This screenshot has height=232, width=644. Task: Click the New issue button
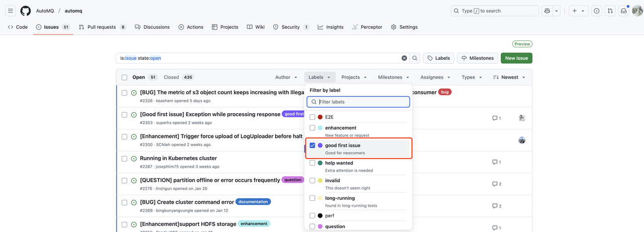coord(516,58)
